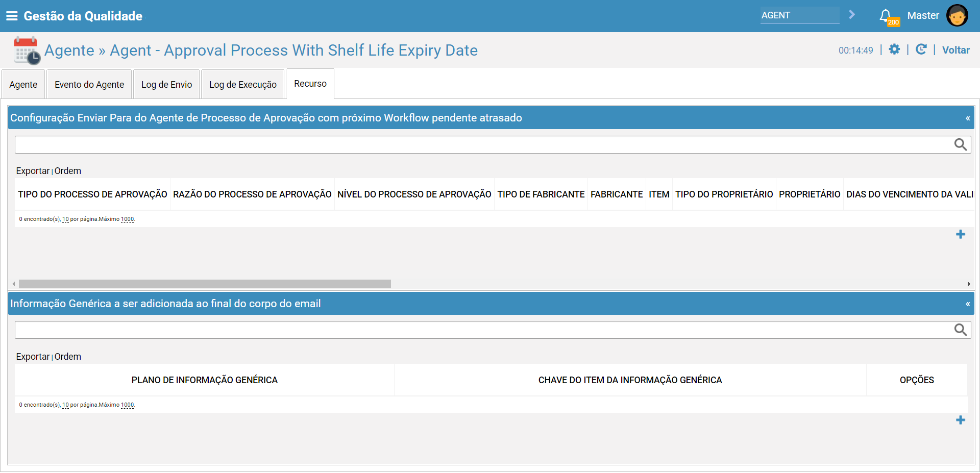Change page size 10 in first table
Viewport: 980px width, 473px height.
65,219
